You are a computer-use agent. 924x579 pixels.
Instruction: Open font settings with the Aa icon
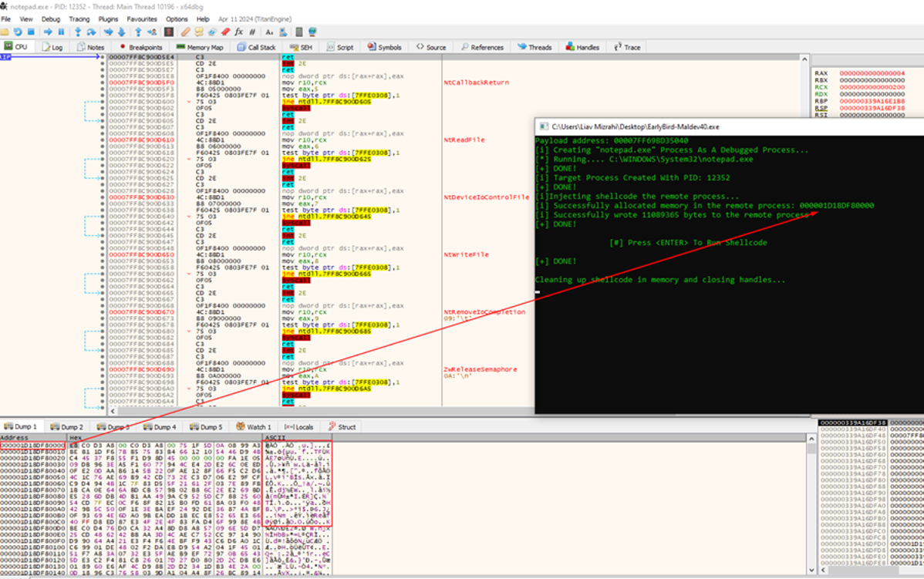[x=268, y=32]
